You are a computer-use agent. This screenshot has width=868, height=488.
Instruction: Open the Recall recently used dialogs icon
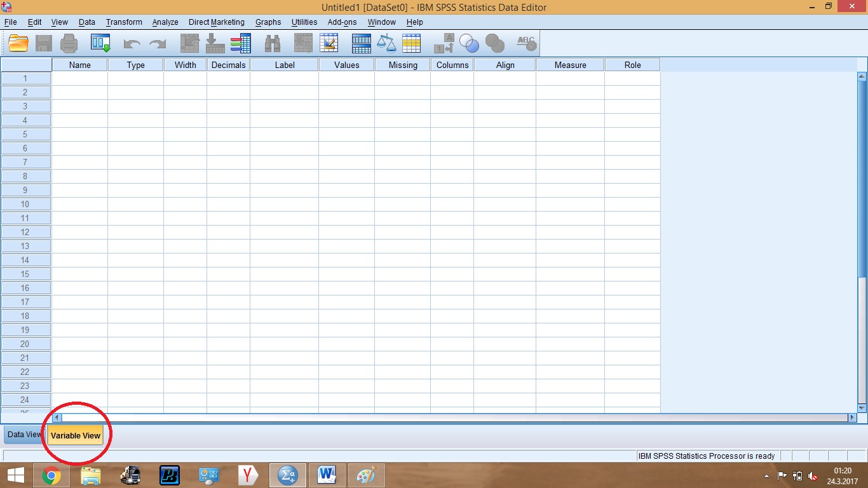(x=100, y=43)
